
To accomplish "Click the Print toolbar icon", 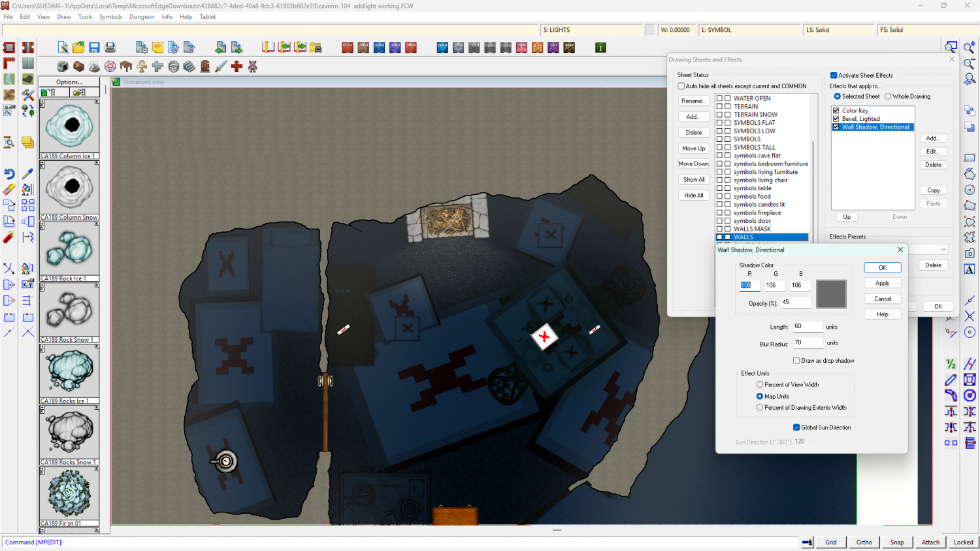I will tap(110, 48).
